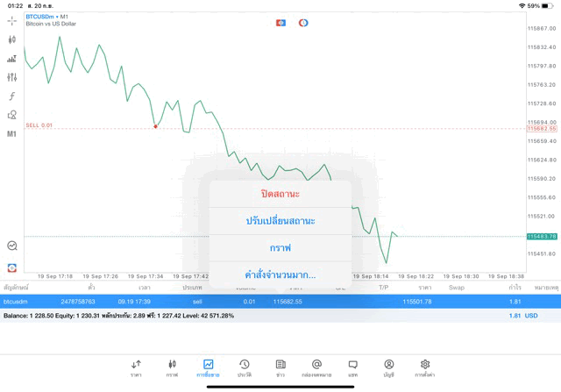Tap the red-blue circular icon atop chart
561x392 pixels.
point(303,23)
